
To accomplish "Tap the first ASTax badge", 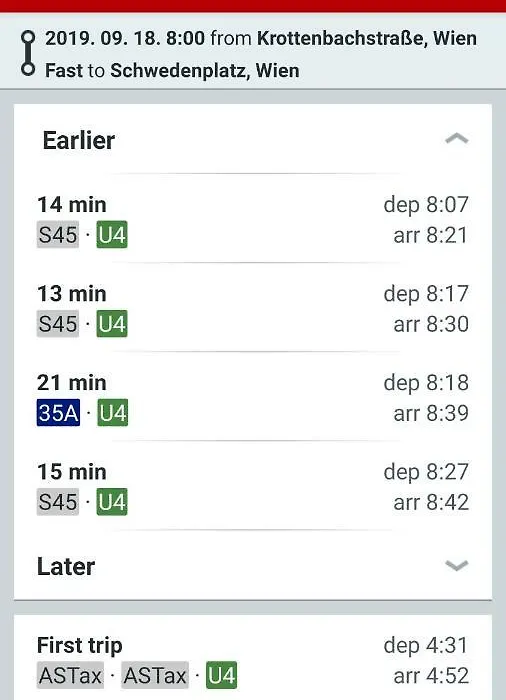I will 70,675.
